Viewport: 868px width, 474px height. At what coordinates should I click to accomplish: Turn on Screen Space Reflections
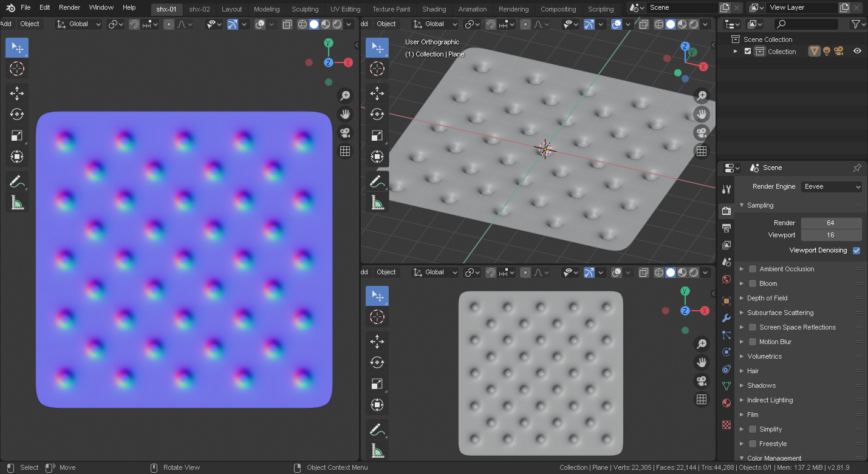point(753,327)
